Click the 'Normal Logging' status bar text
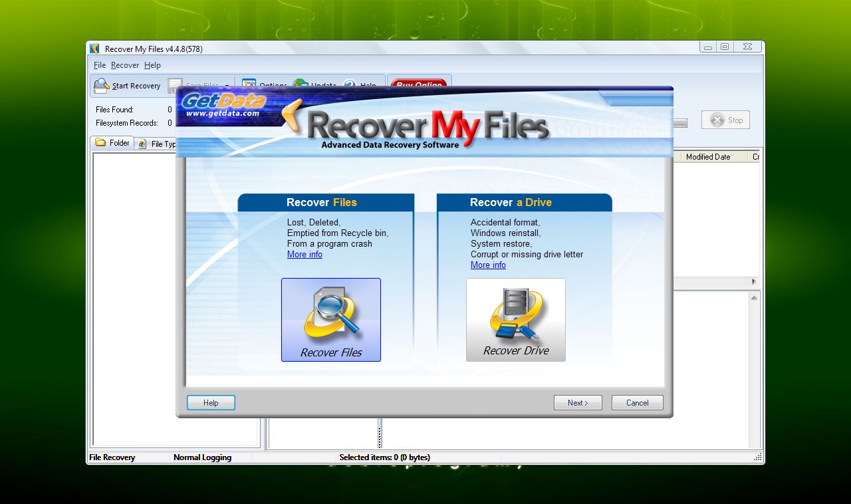 click(x=202, y=457)
